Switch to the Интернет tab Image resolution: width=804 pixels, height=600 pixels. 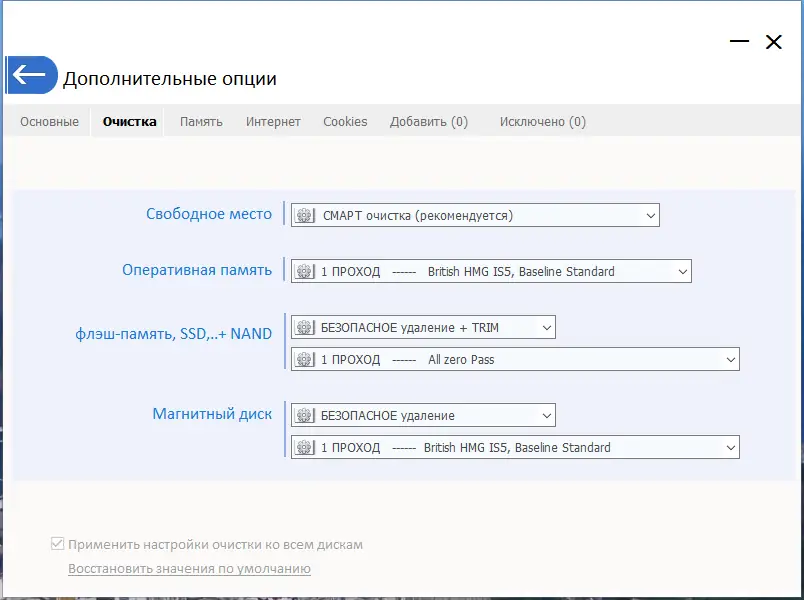[271, 121]
